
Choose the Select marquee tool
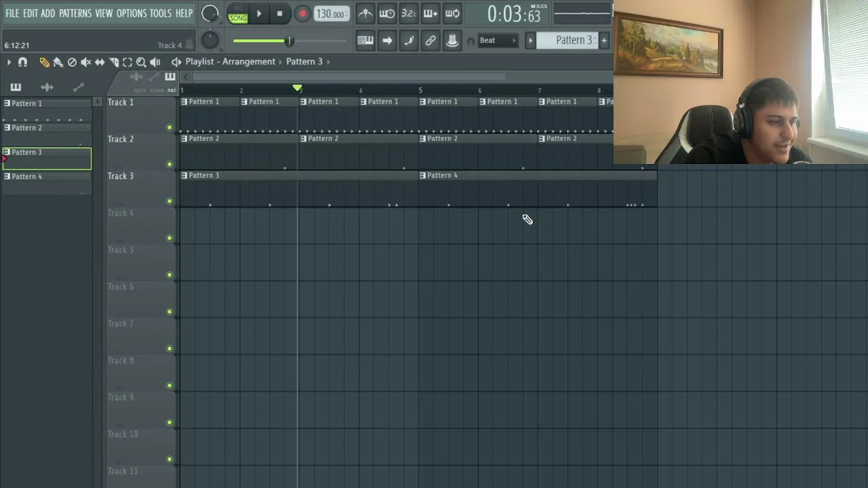127,62
